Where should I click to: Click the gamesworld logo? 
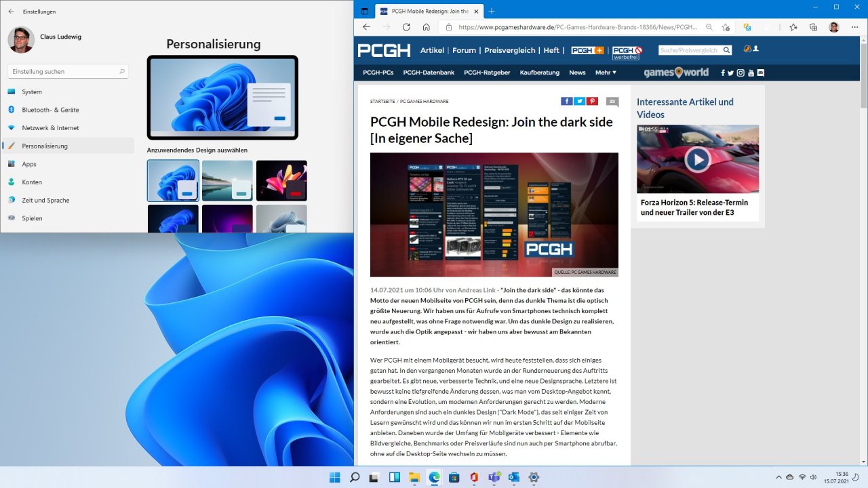pos(675,73)
